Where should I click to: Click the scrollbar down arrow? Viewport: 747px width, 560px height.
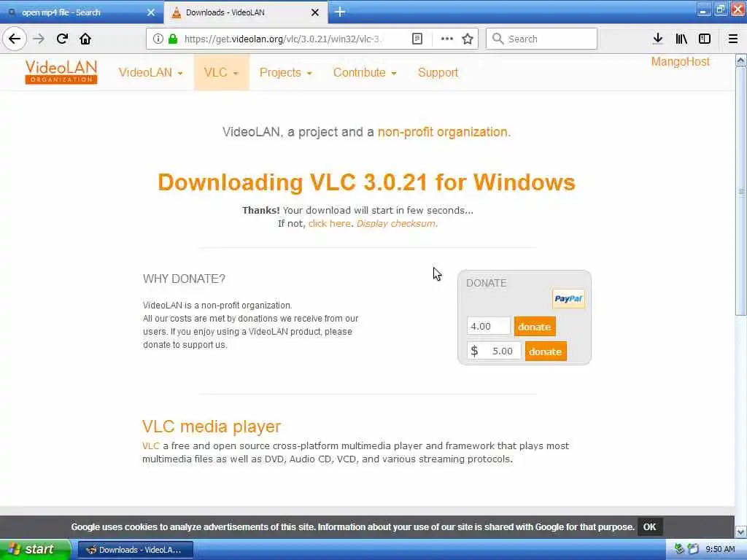pos(741,532)
